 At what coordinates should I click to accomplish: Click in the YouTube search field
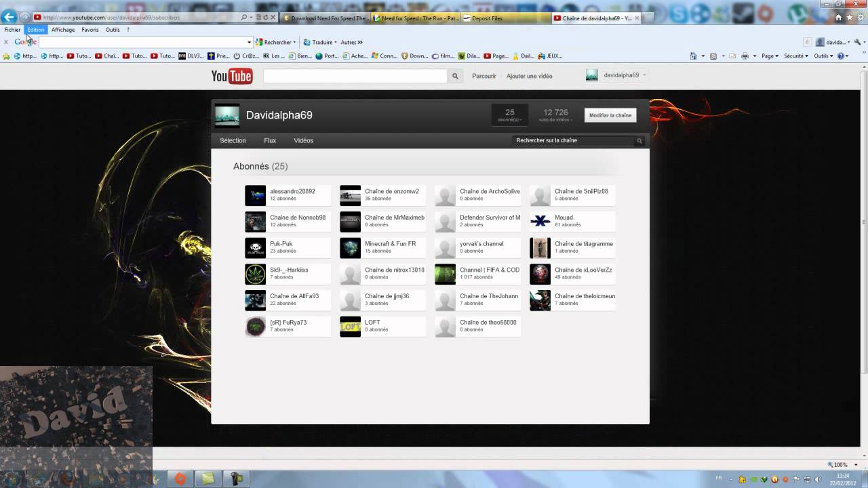(355, 76)
